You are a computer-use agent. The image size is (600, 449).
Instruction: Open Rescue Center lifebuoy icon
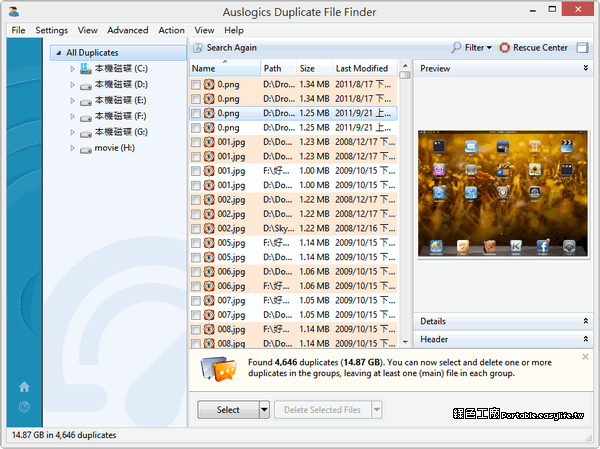pos(504,48)
